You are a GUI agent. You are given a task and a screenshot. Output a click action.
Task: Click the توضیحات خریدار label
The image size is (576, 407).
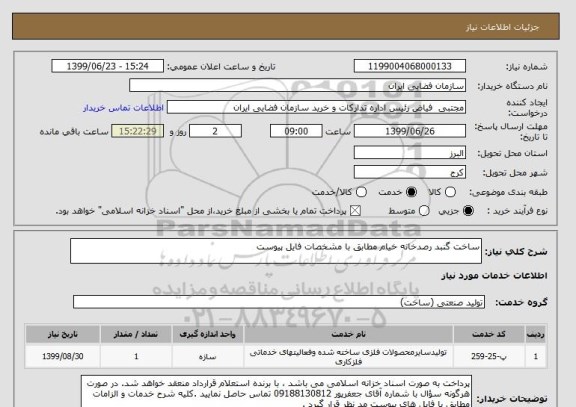[512, 399]
